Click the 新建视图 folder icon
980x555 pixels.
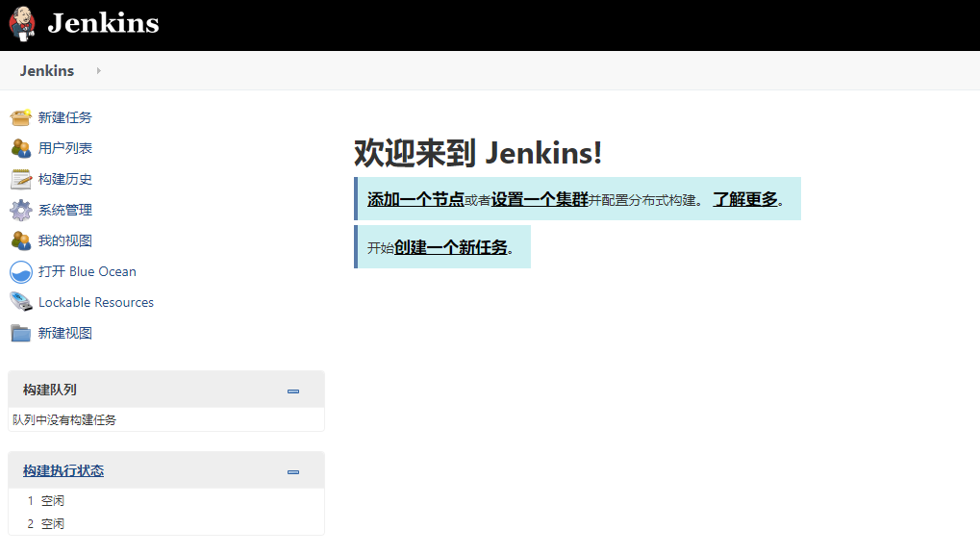20,333
